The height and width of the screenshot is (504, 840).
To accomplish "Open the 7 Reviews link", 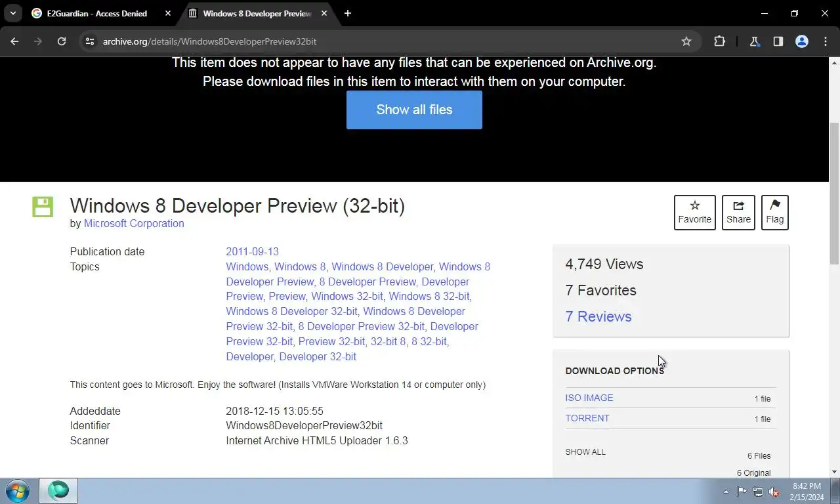I will (598, 316).
